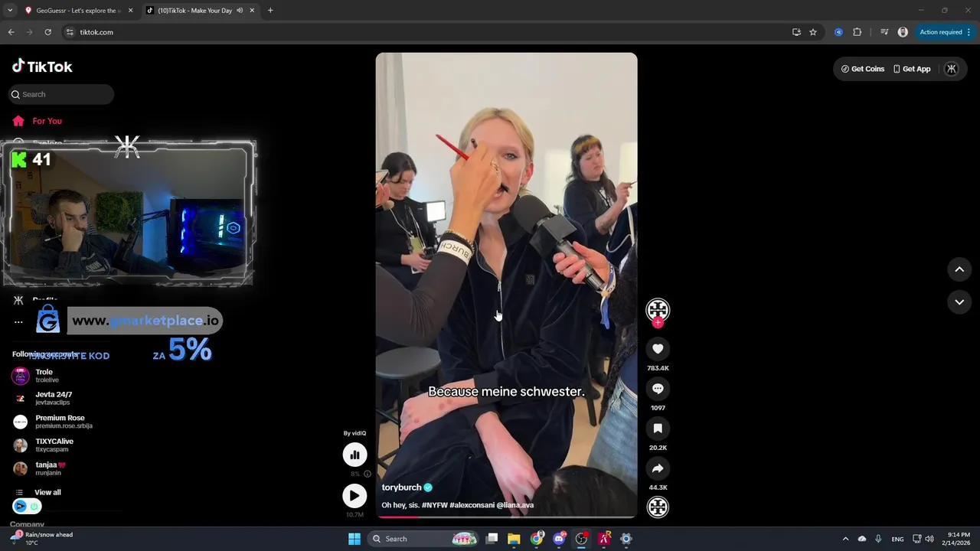
Task: Open the profile avatar in the top right
Action: coord(952,69)
